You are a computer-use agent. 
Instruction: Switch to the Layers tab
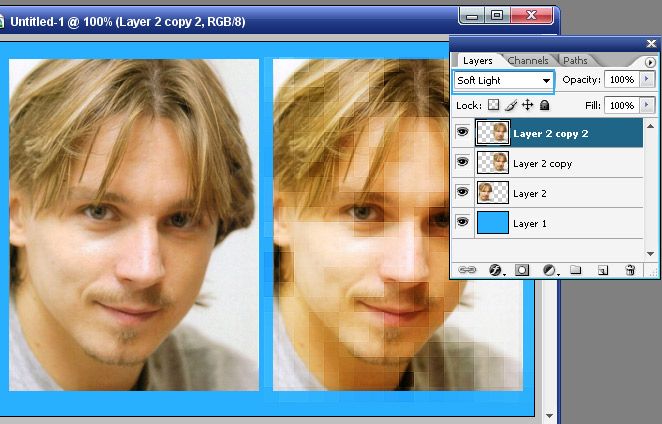(478, 60)
